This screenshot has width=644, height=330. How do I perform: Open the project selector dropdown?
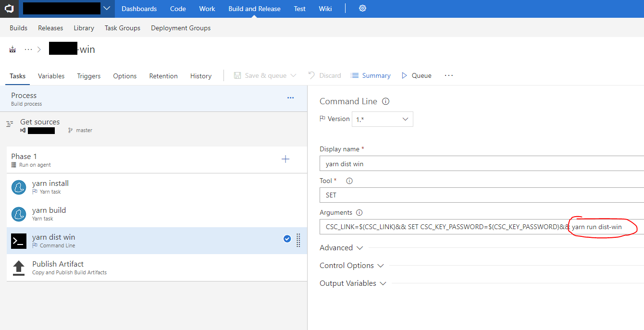(107, 9)
